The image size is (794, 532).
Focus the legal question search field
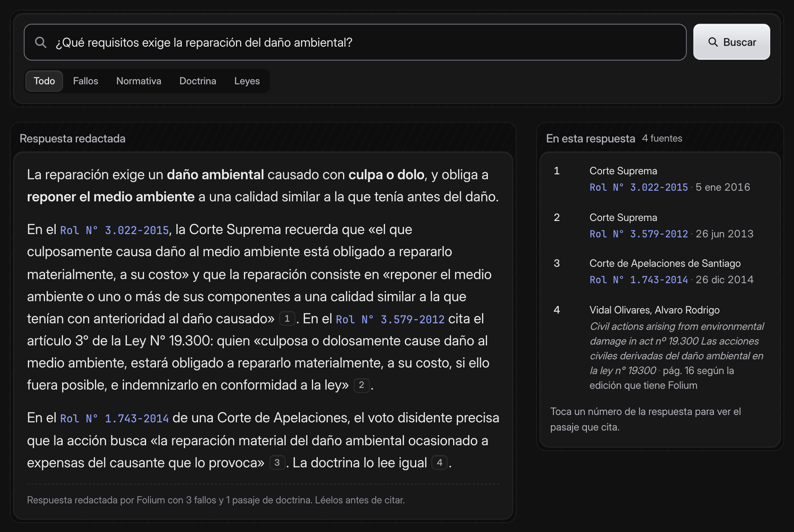355,42
